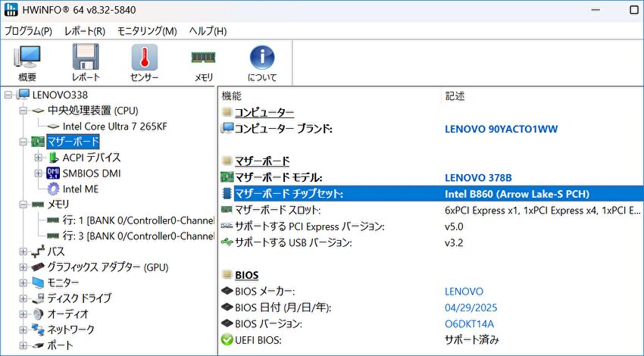Open the ヘルプ(H) menu
The image size is (644, 356).
coord(208,31)
